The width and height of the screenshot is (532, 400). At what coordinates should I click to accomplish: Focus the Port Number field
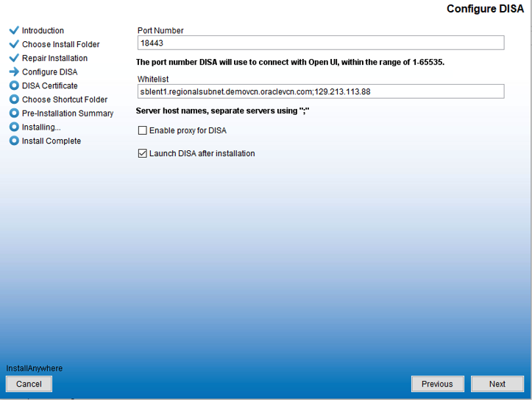pos(321,43)
